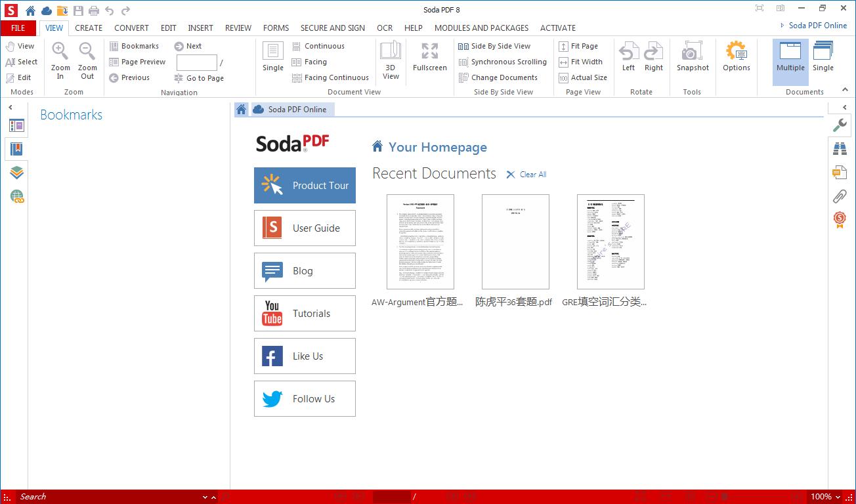Click Follow Us on Twitter
The width and height of the screenshot is (856, 504).
click(x=305, y=399)
